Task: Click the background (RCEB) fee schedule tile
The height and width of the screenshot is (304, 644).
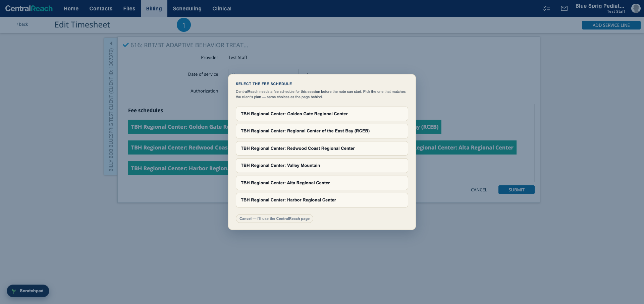Action: (x=429, y=127)
